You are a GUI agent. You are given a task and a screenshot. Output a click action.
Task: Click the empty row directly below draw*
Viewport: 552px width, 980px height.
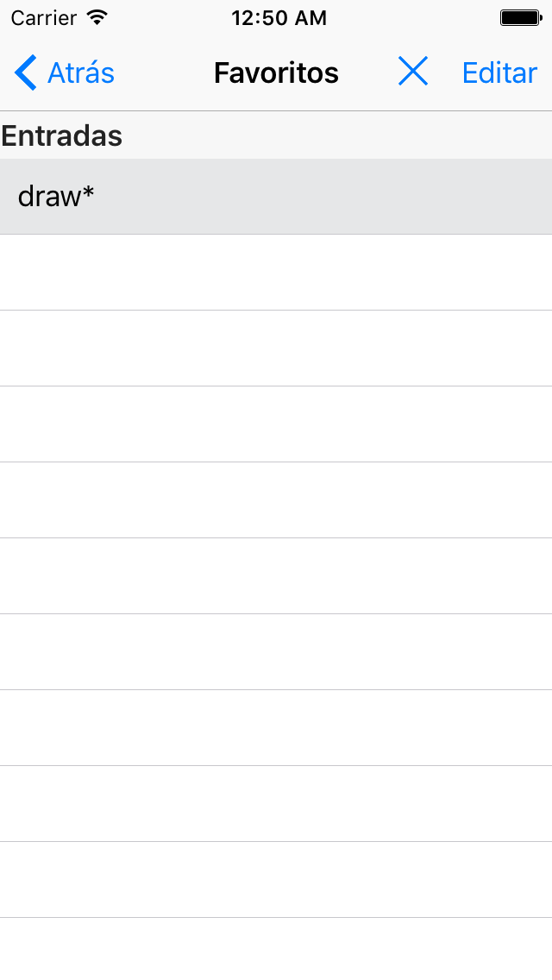(276, 273)
